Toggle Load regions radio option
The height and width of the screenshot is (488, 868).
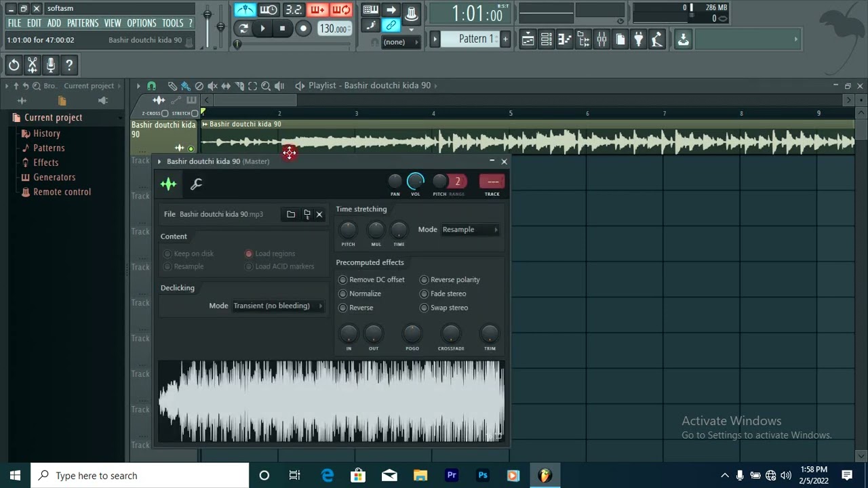pos(270,253)
